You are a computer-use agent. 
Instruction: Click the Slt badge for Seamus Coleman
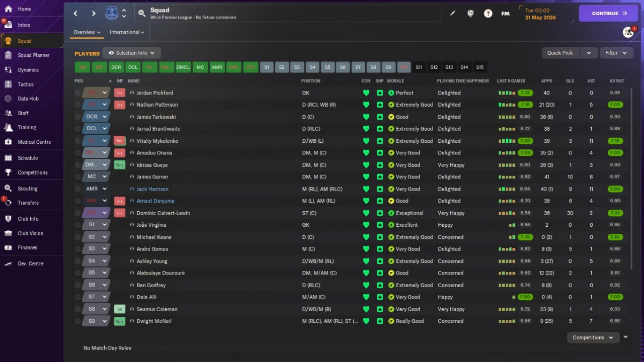[120, 309]
